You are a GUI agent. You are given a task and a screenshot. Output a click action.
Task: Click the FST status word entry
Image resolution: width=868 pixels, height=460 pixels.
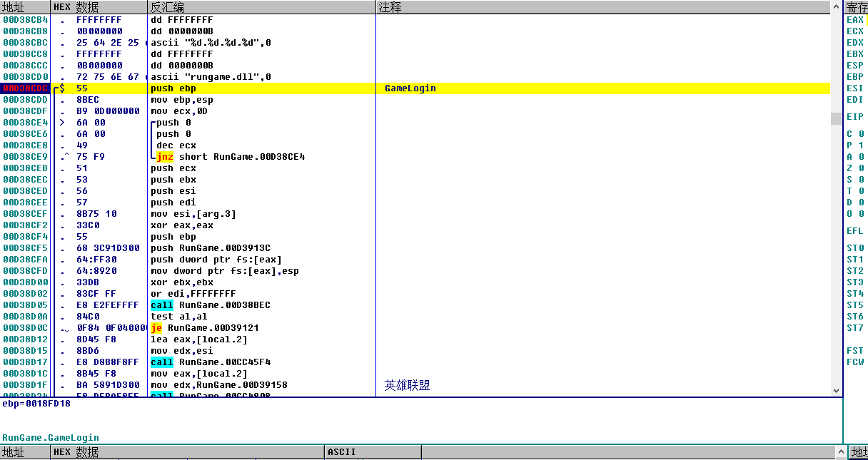(x=855, y=351)
